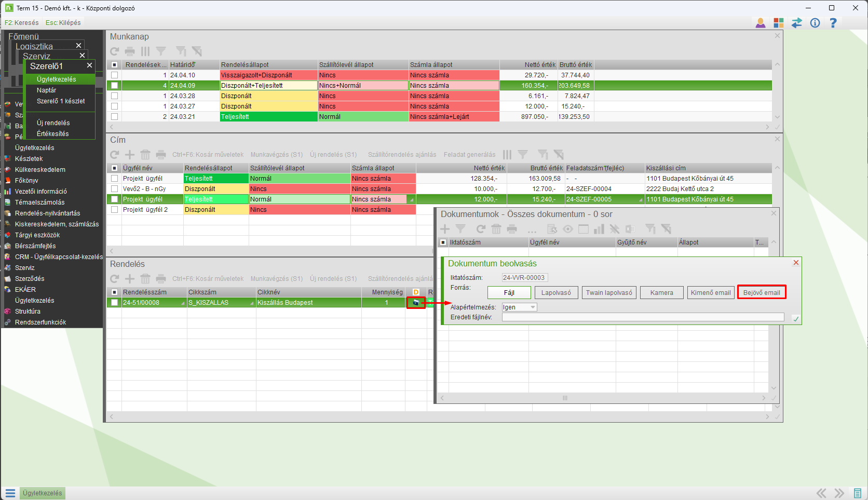Screen dimensions: 868x500
Task: Open Készletek in the main menu
Action: tap(29, 159)
